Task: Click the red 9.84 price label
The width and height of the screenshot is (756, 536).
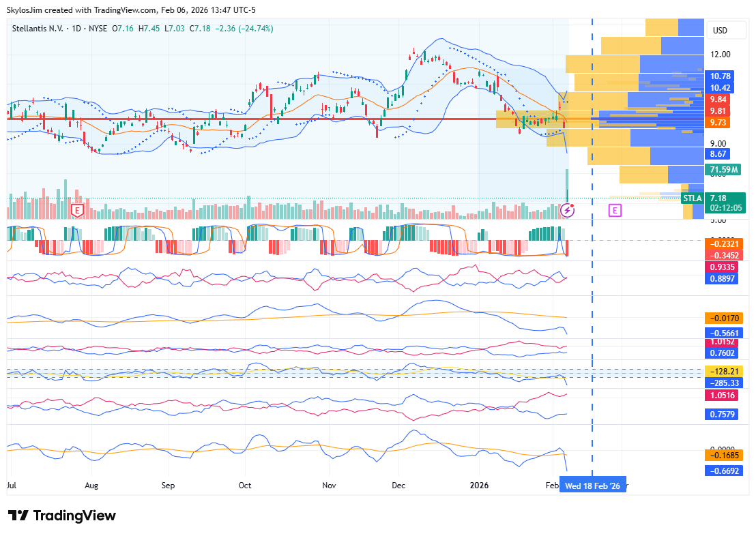Action: pyautogui.click(x=718, y=99)
